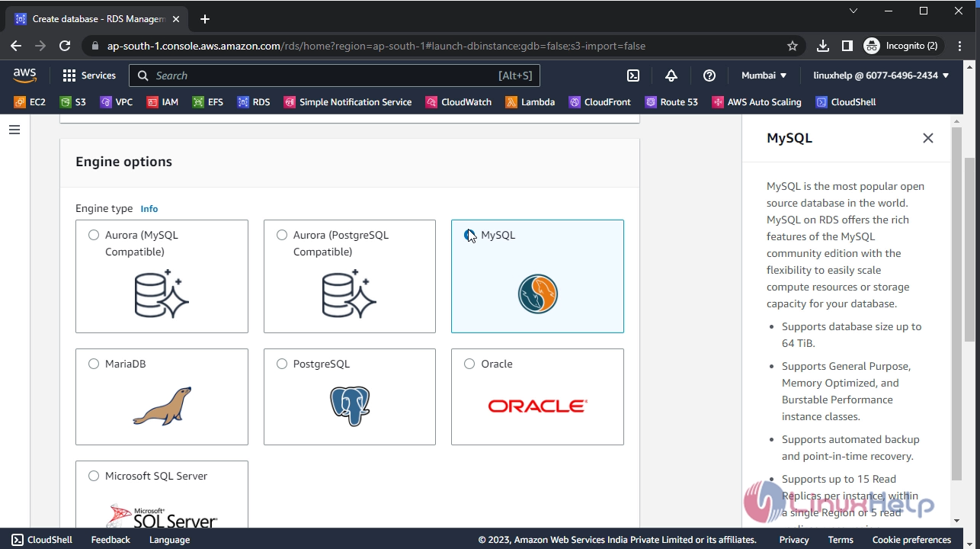Image resolution: width=980 pixels, height=549 pixels.
Task: Open the CloudFront shortcut
Action: point(600,102)
